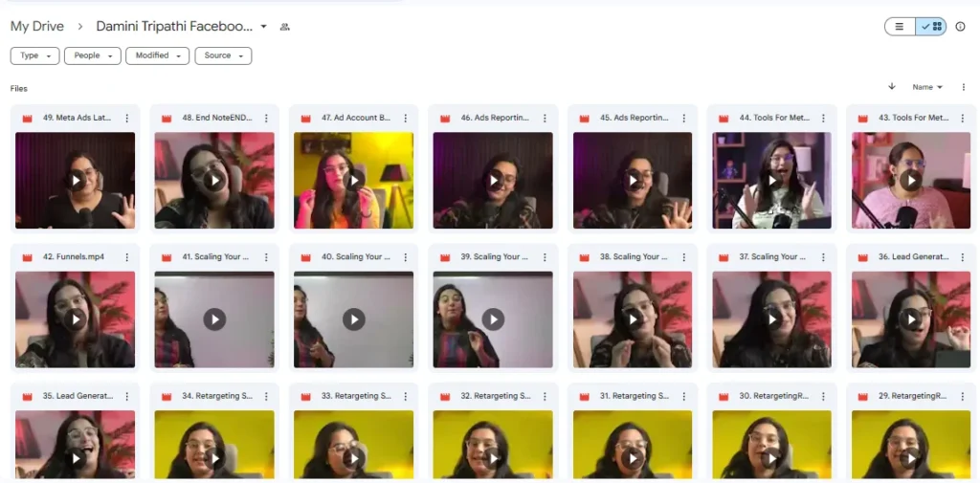Open more options for 46. Ads Reporting file
This screenshot has height=483, width=980.
(x=545, y=118)
